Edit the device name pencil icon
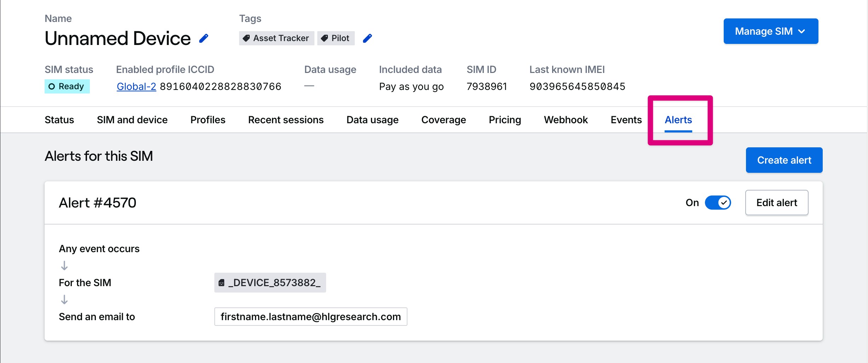The image size is (868, 363). 204,38
